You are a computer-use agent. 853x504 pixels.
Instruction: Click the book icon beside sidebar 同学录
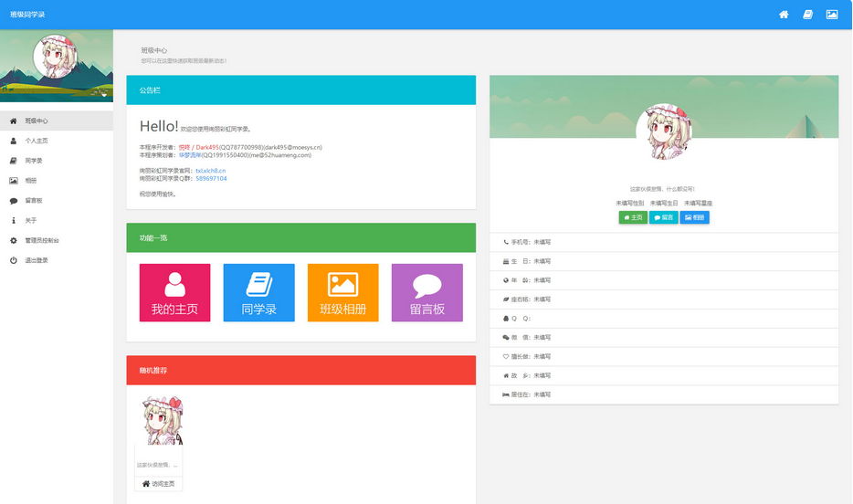click(13, 161)
